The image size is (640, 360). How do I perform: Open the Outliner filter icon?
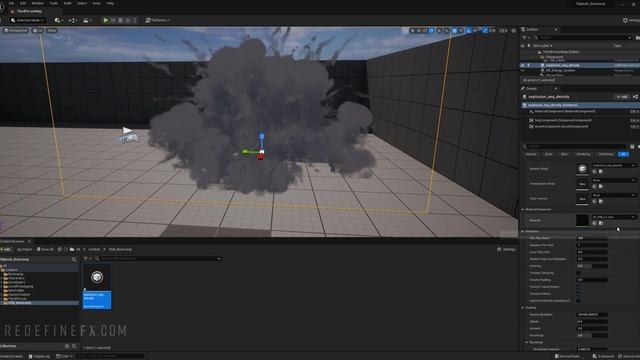click(526, 38)
